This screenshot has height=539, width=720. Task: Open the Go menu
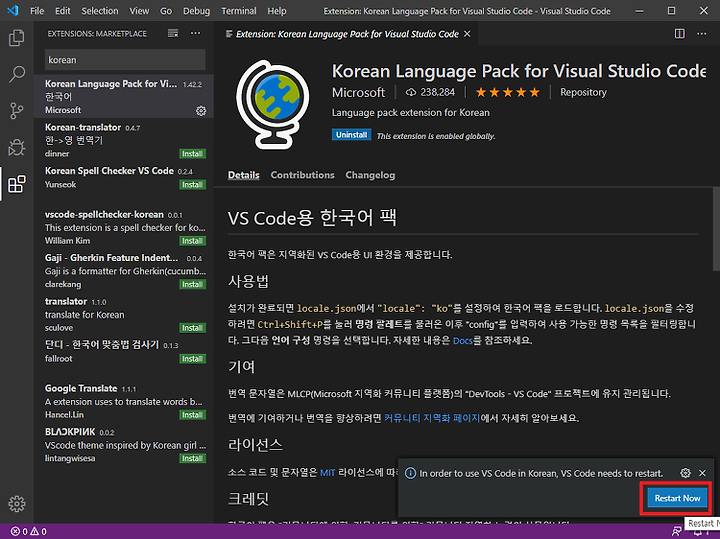click(x=166, y=11)
